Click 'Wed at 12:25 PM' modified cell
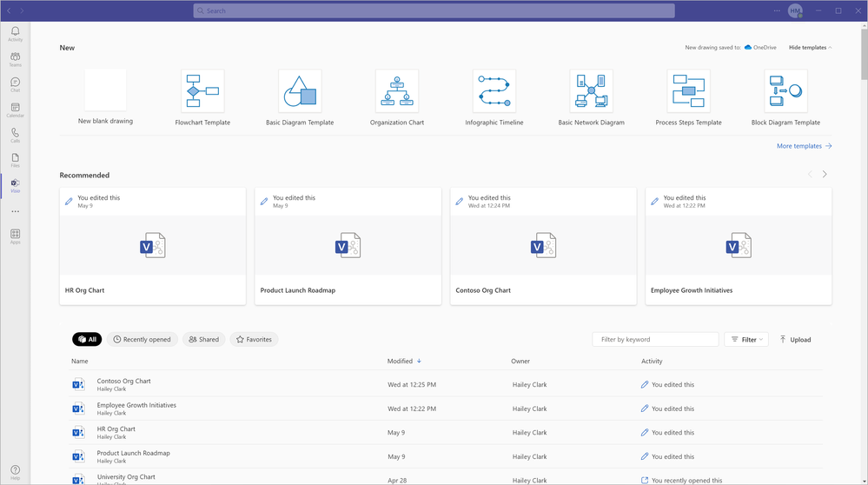 (x=411, y=384)
